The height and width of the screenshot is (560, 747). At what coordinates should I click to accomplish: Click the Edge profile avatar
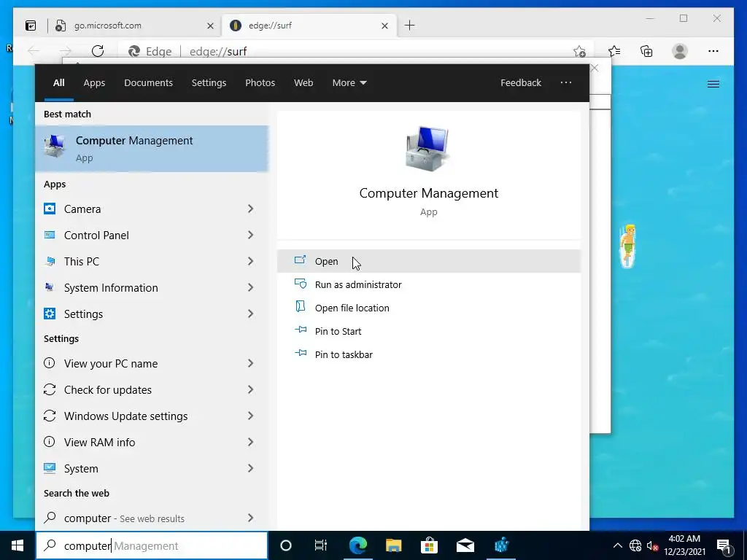coord(680,51)
